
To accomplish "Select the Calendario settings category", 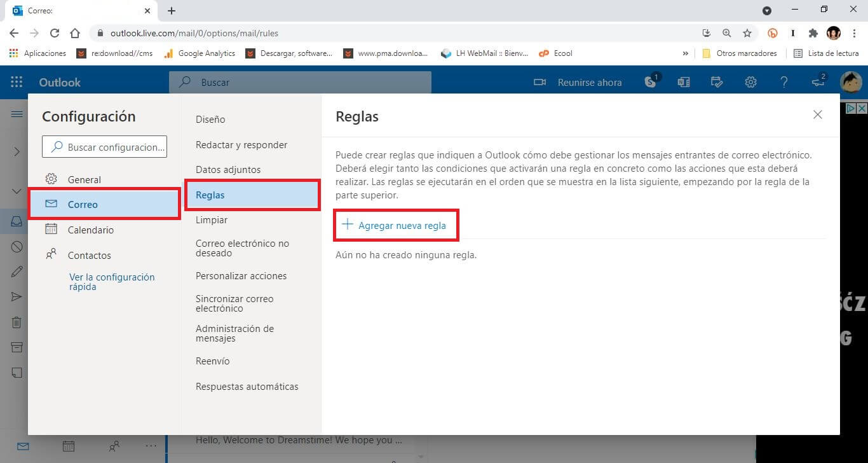I will [104, 230].
